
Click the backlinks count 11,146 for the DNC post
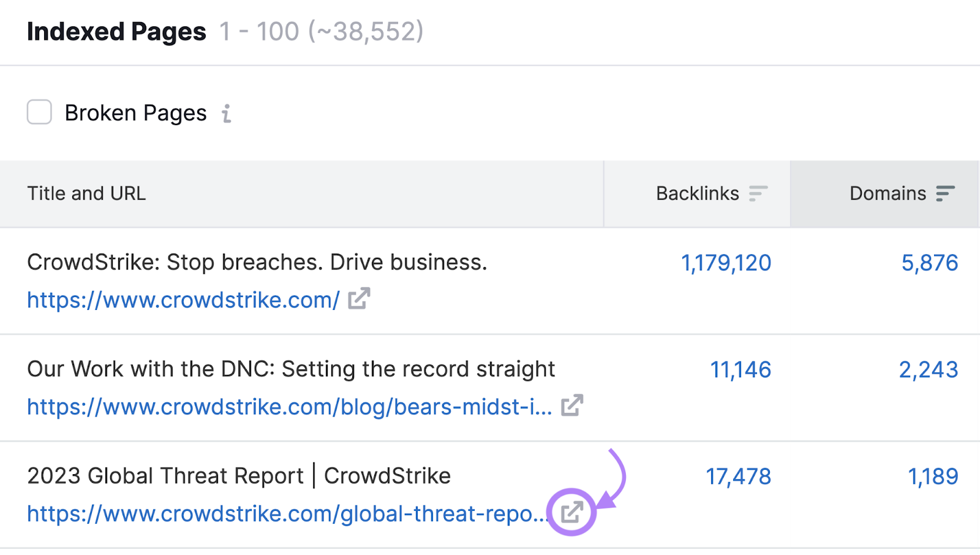[x=741, y=369]
